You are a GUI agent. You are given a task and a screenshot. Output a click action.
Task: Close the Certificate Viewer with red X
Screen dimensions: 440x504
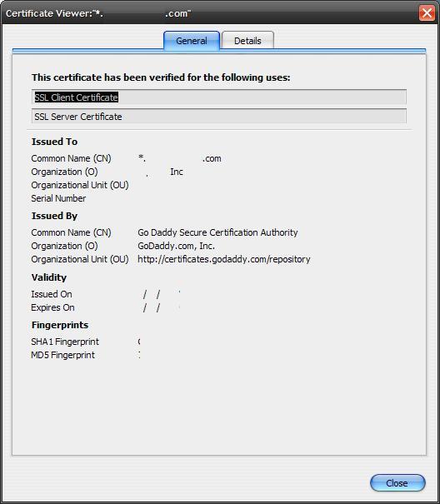(427, 13)
